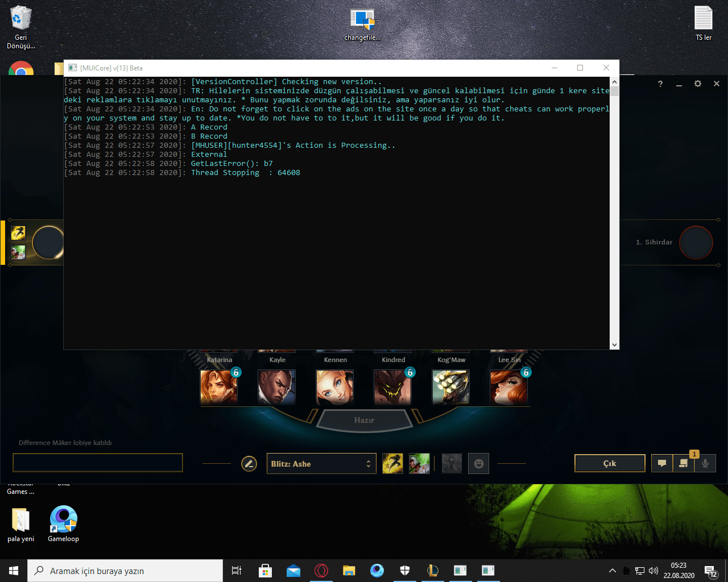Click the Hazır lock-in button

(364, 420)
